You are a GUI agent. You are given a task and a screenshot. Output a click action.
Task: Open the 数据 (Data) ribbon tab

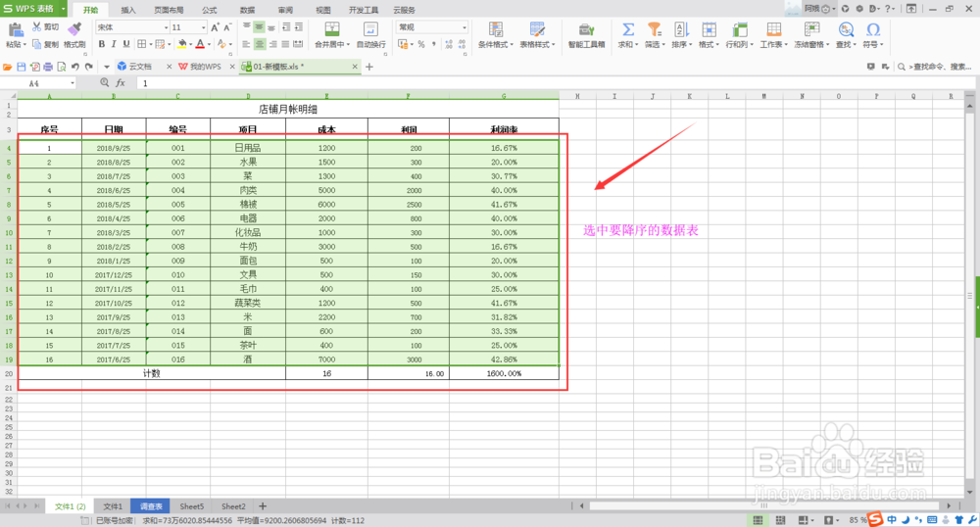(248, 10)
